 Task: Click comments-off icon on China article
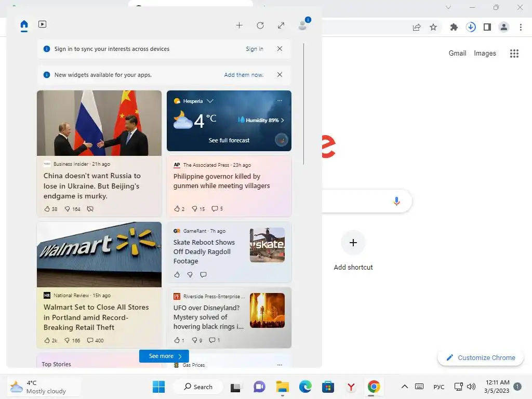click(90, 209)
